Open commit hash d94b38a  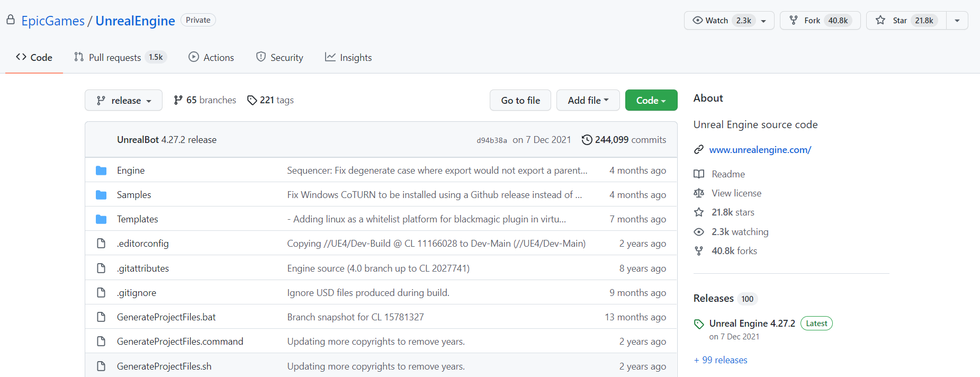click(491, 140)
